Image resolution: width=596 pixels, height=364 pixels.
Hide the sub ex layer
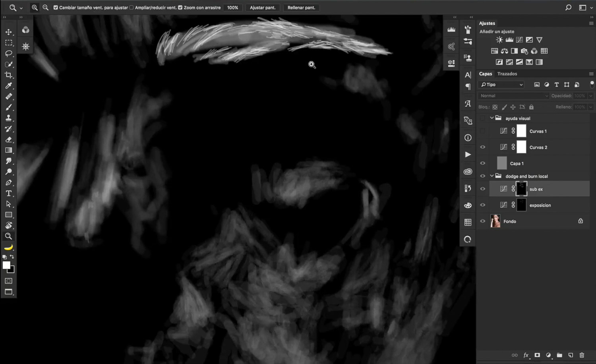pos(482,189)
